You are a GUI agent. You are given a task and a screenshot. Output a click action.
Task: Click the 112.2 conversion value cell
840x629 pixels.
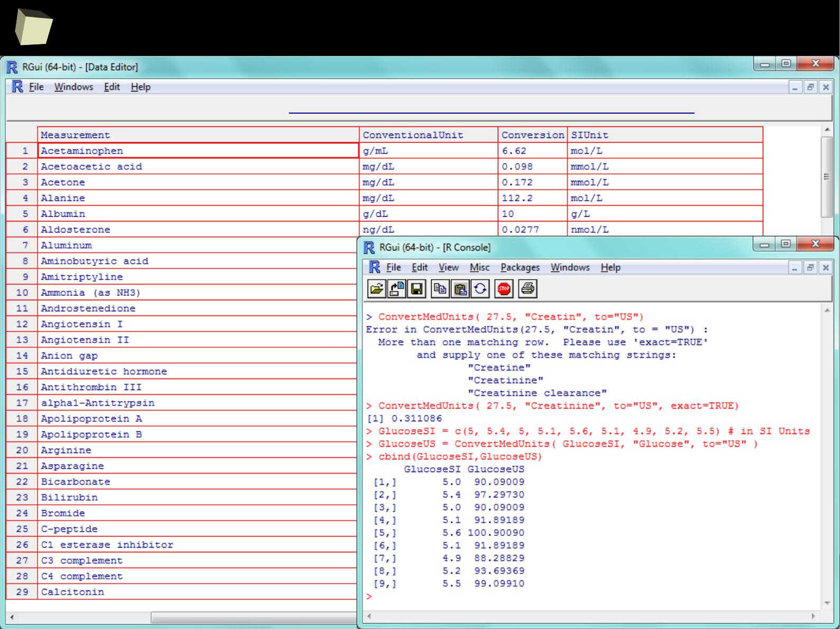click(x=533, y=198)
